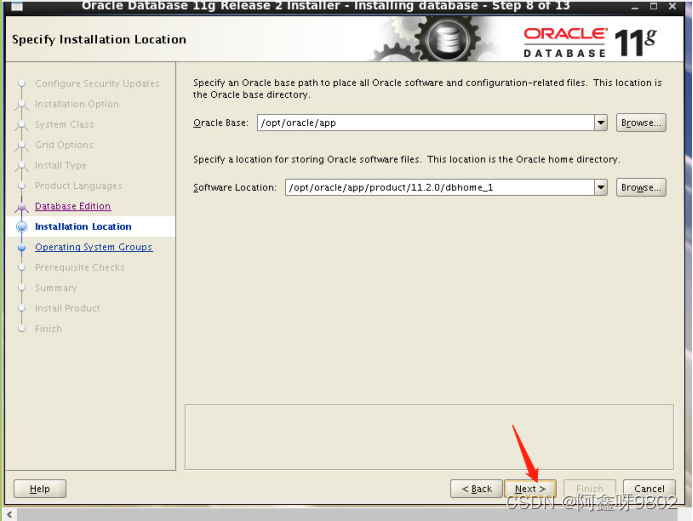Click the System Class step label
The height and width of the screenshot is (521, 693).
pos(65,125)
